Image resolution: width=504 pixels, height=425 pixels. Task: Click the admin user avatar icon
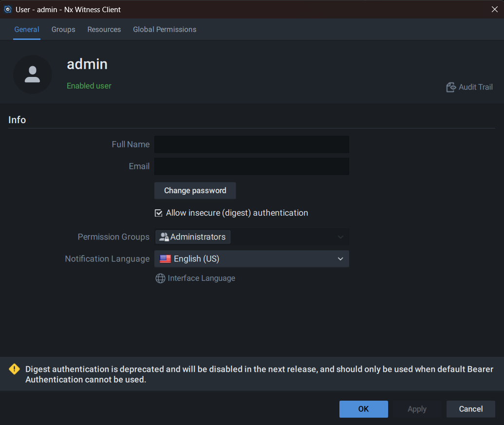tap(33, 74)
